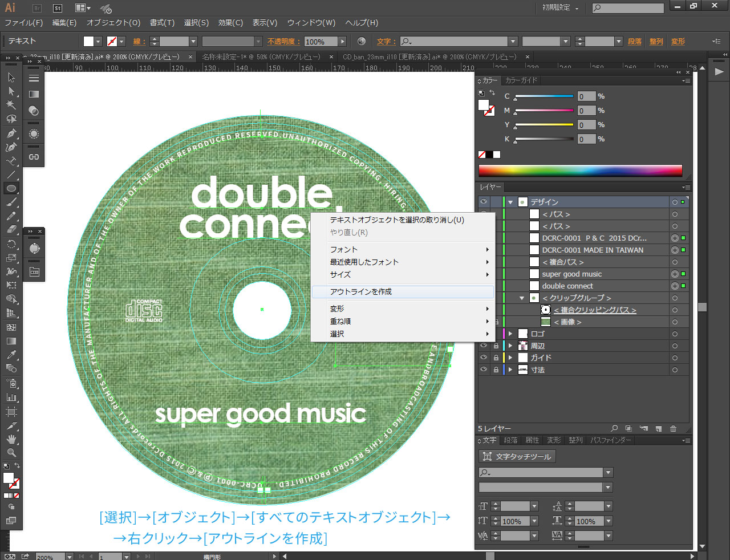This screenshot has height=560, width=730.
Task: Collapse the デザイン layer triangle
Action: click(x=511, y=202)
